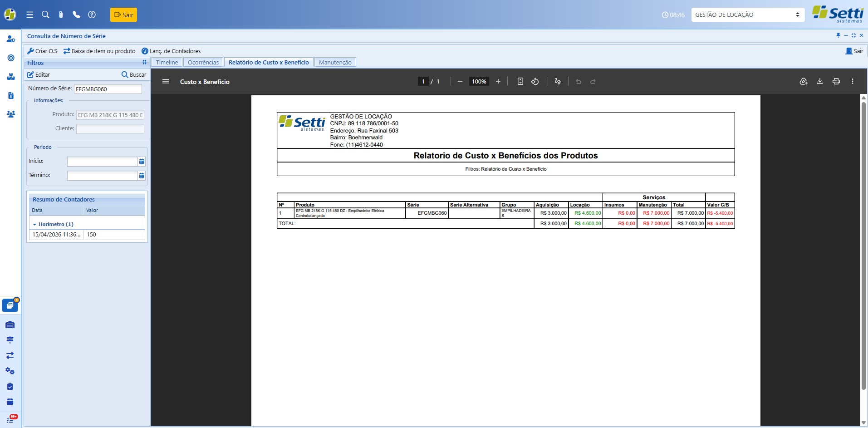The image size is (868, 428).
Task: Click the warehouse sidebar icon
Action: tap(10, 325)
